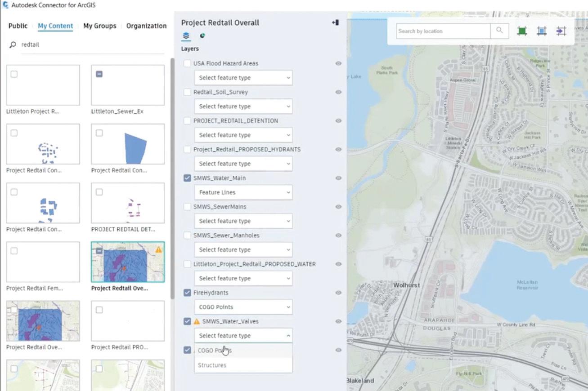This screenshot has height=391, width=588.
Task: Click the warning triangle beside SMWS_Water_Valves
Action: pos(197,321)
